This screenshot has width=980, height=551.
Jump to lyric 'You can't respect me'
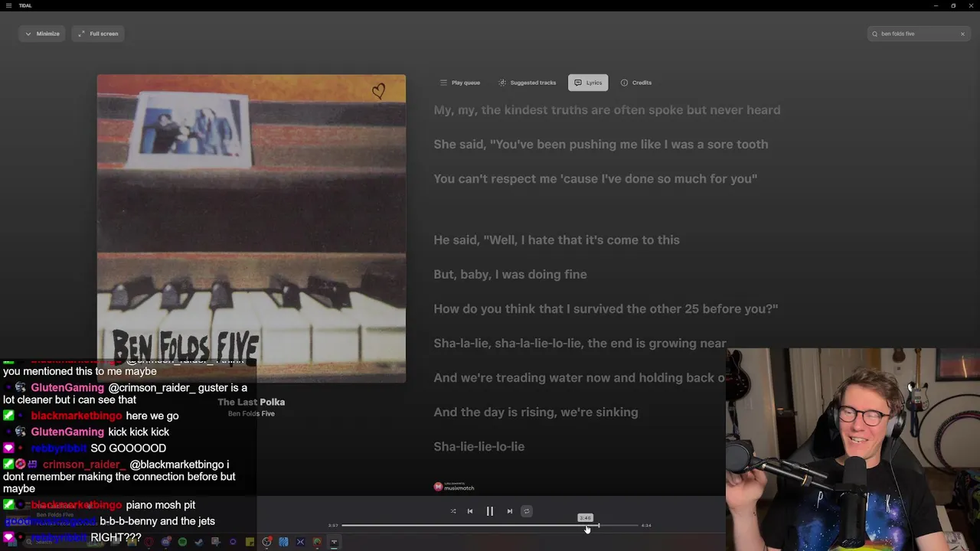tap(596, 179)
